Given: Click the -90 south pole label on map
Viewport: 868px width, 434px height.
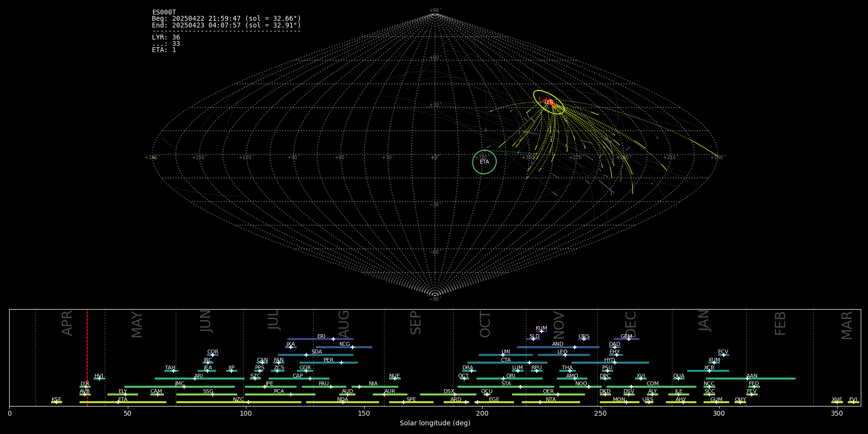Looking at the screenshot, I should (435, 299).
